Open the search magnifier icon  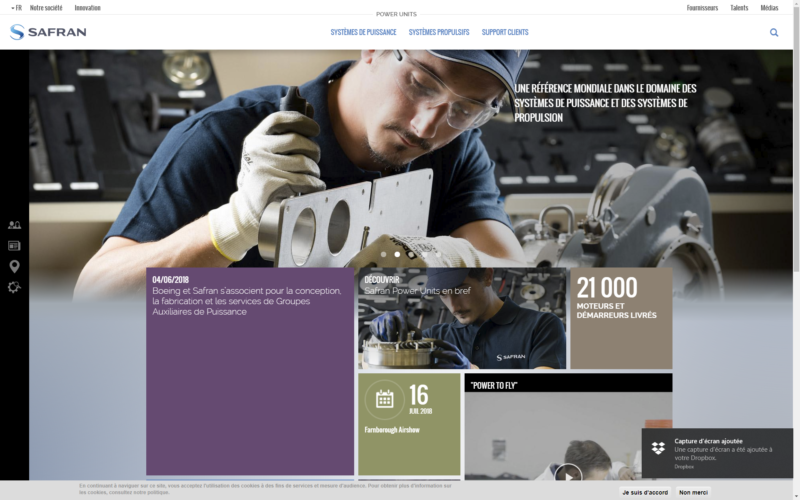(774, 32)
